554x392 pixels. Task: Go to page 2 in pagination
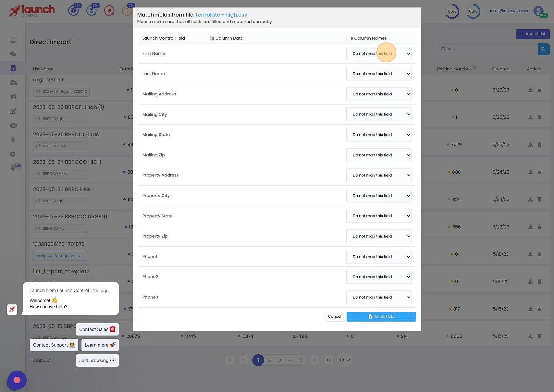[x=269, y=360]
